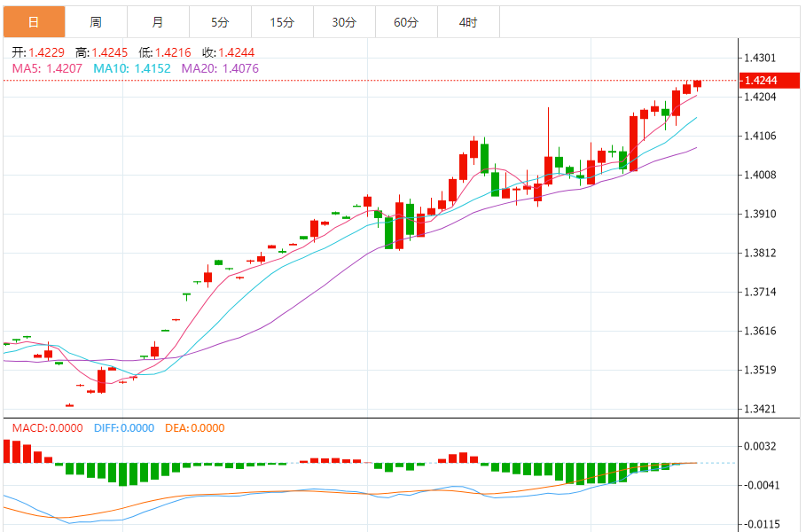Screen dimensions: 806x532
Task: Click the 1.3812 price axis label
Action: click(760, 253)
